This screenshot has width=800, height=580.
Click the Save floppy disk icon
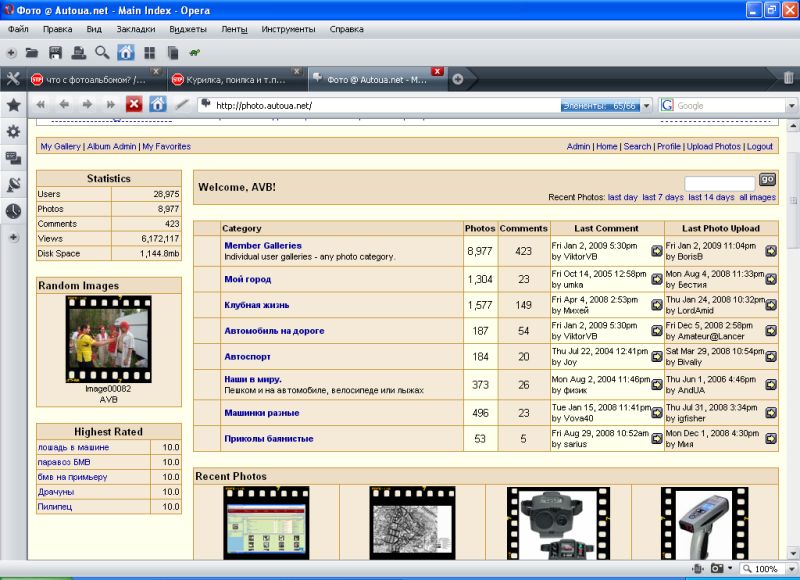(55, 52)
